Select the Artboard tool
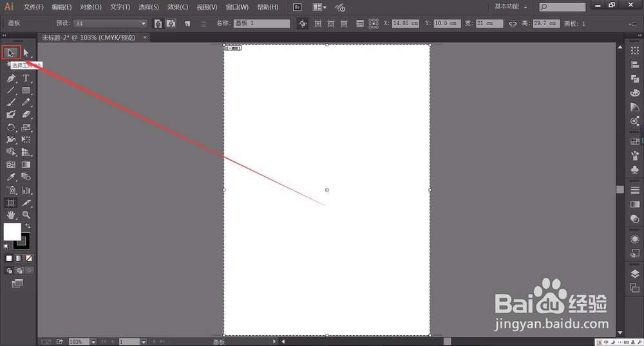 tap(11, 203)
